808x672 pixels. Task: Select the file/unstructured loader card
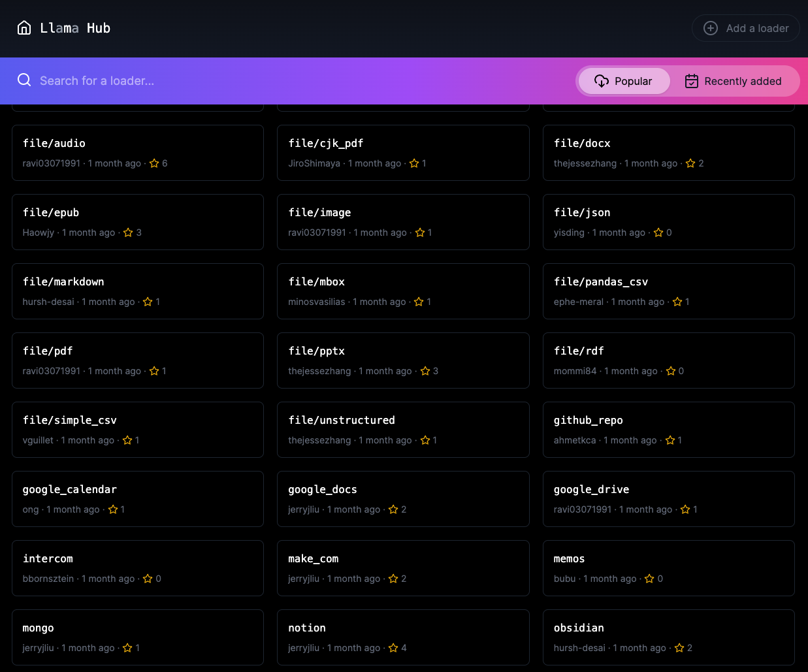click(403, 429)
